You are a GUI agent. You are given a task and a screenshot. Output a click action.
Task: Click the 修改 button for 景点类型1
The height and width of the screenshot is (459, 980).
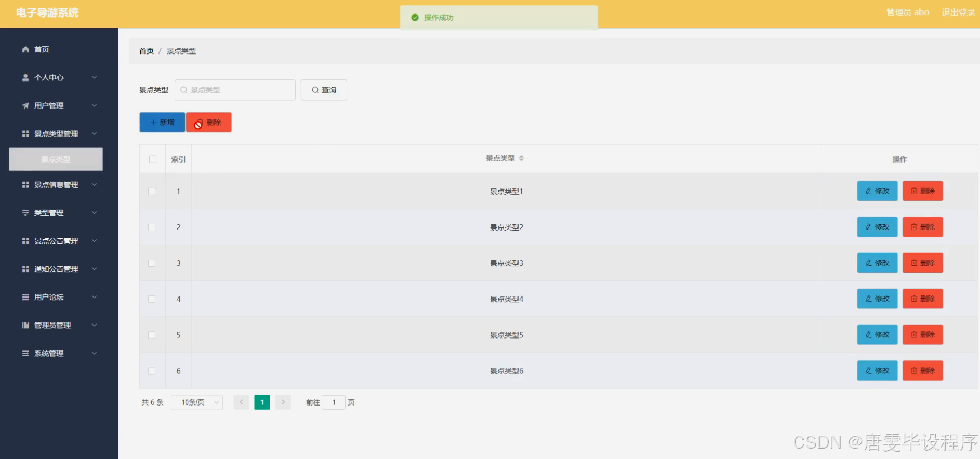(x=877, y=191)
